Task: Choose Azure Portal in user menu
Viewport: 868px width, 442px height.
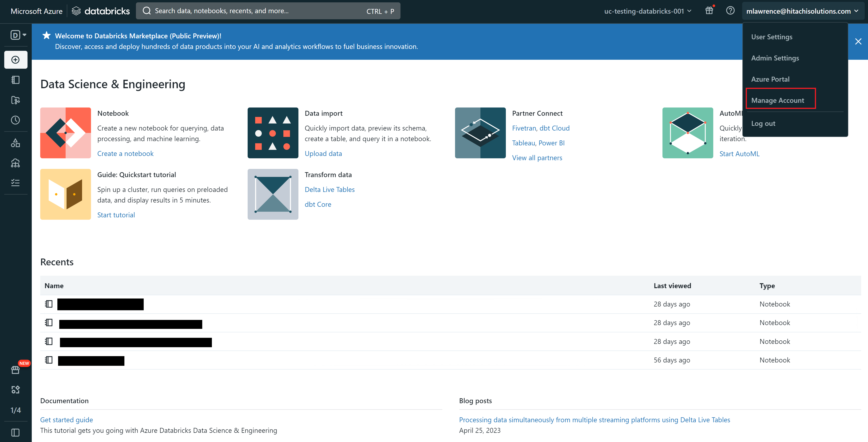Action: (x=770, y=79)
